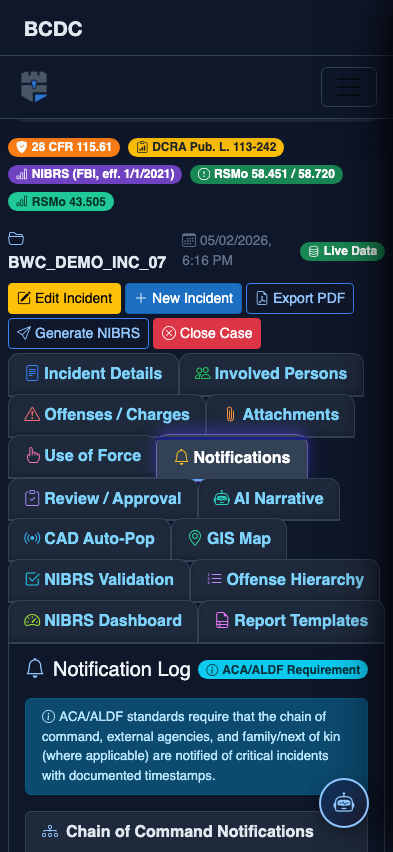Click the Notification Log heading

tap(122, 669)
